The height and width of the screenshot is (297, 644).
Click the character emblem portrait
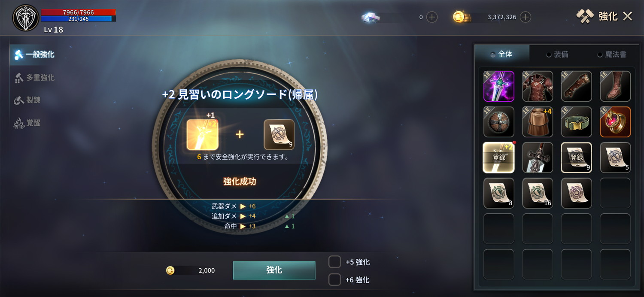click(26, 18)
